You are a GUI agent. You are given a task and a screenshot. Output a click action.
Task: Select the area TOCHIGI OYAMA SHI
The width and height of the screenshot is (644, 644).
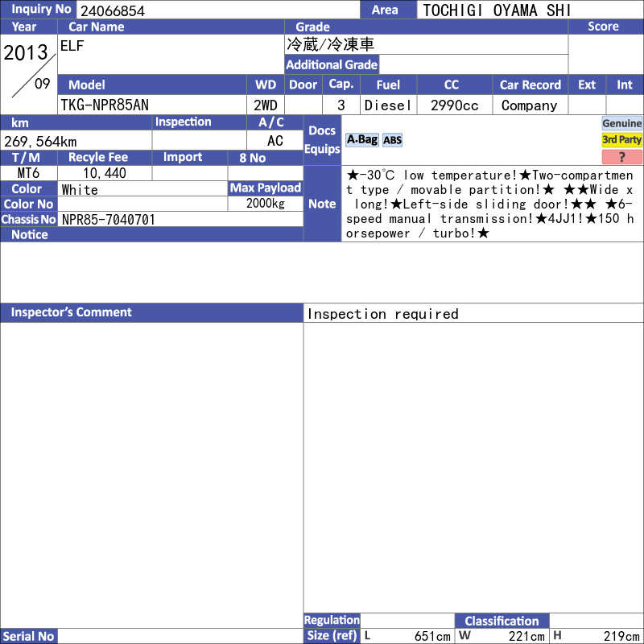[x=497, y=10]
